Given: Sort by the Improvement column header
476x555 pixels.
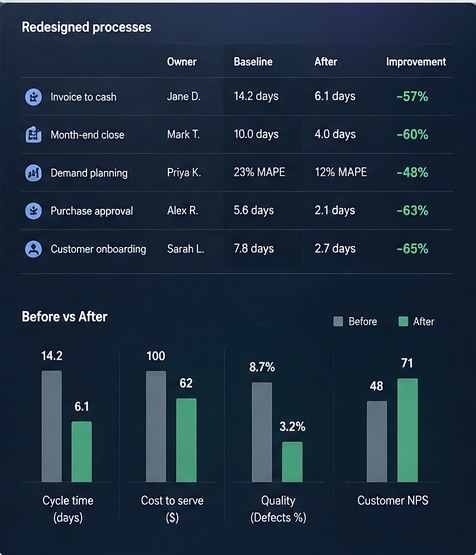Looking at the screenshot, I should pyautogui.click(x=416, y=62).
